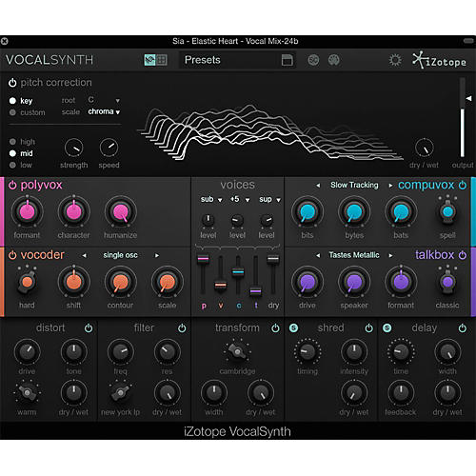Next talkbox preset after Tastes Metallic

point(390,255)
